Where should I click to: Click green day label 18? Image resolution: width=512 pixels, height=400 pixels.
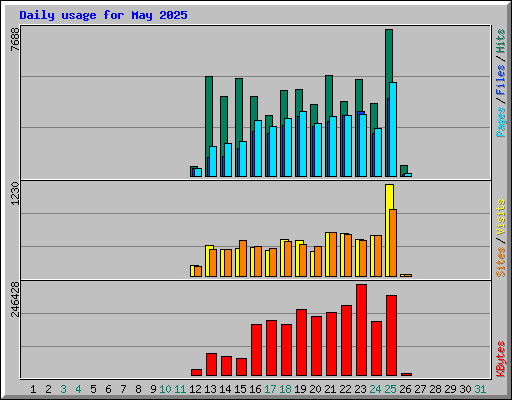(x=285, y=389)
